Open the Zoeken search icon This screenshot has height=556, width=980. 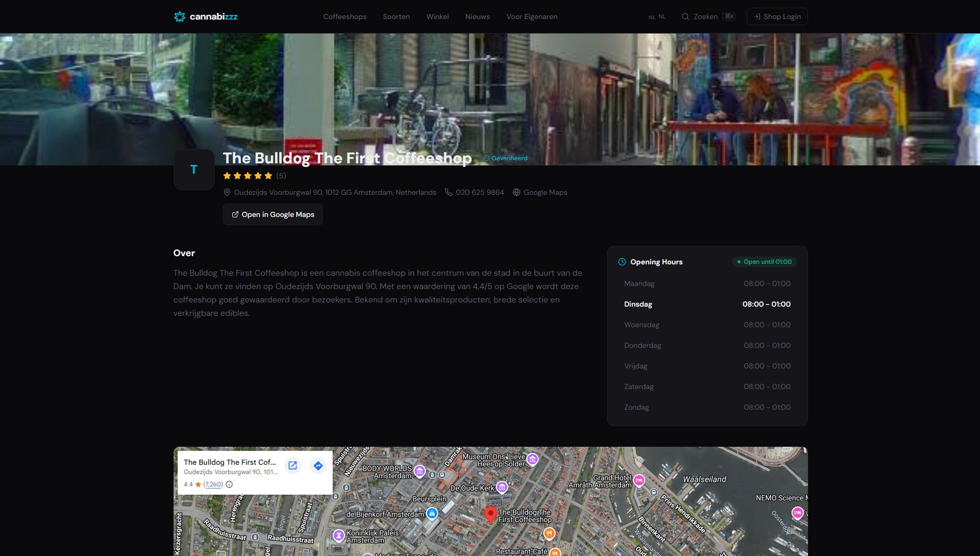pos(685,16)
